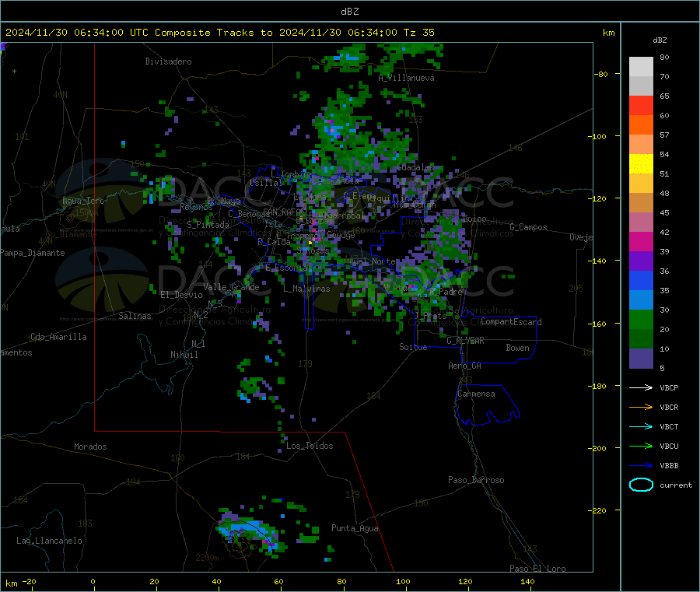Screen dimensions: 700x592
Task: Click the '-220' y-axis tick label
Action: [x=598, y=511]
